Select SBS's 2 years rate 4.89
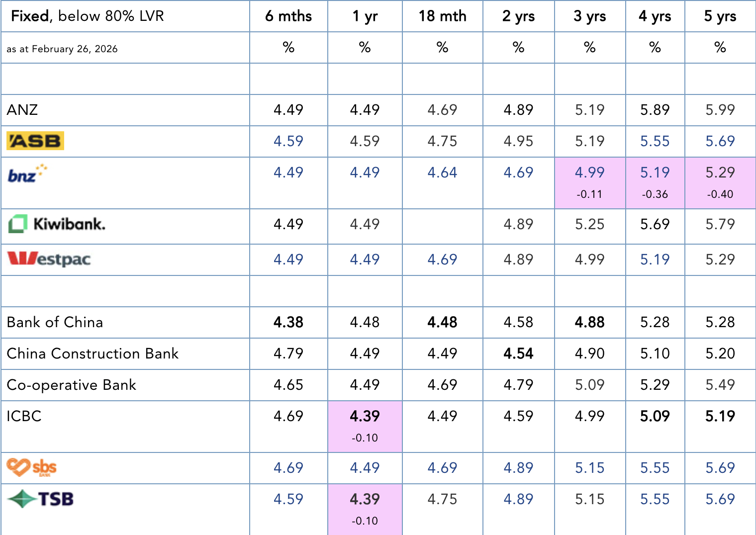Image resolution: width=756 pixels, height=535 pixels. point(518,468)
